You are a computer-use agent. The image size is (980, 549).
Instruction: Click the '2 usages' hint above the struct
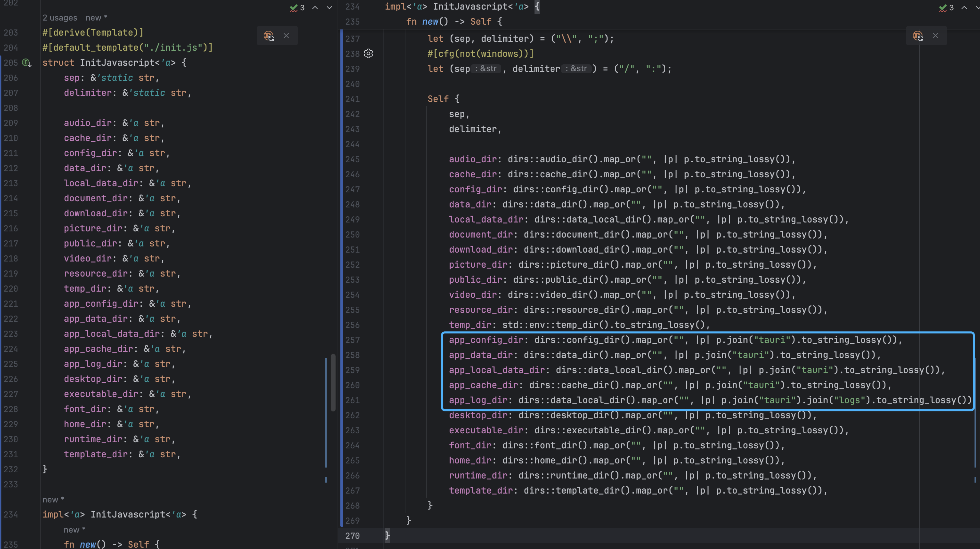[60, 18]
